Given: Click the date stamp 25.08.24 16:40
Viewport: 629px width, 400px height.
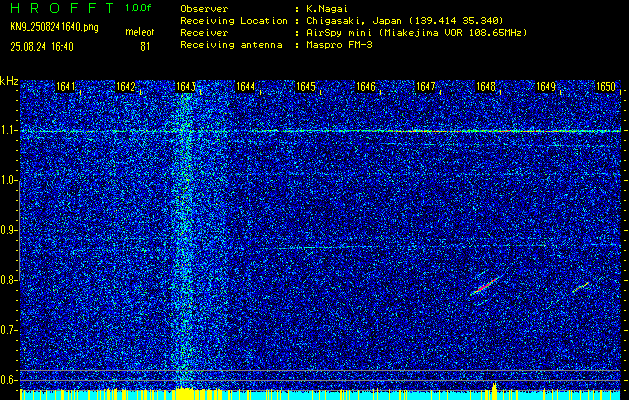Looking at the screenshot, I should pos(42,47).
